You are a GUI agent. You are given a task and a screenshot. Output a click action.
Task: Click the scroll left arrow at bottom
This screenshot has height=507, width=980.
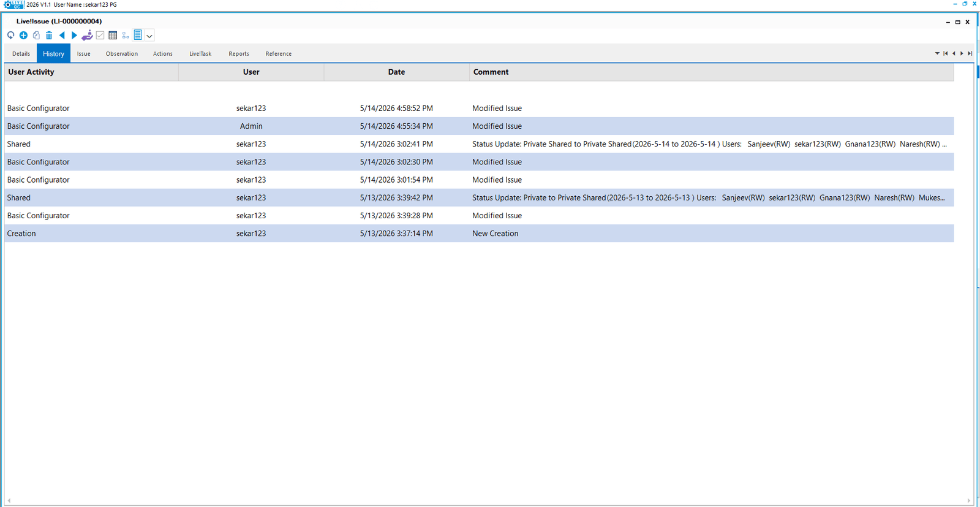point(9,501)
